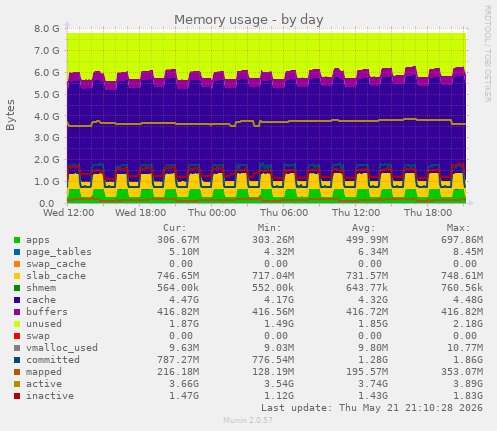The image size is (497, 431).
Task: Click the 'Thu 18:00' x-axis label
Action: point(428,213)
